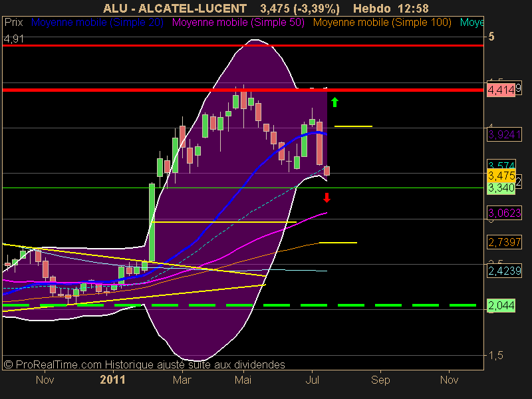This screenshot has height=399, width=532.
Task: Select the magenta 3,0623 price tag
Action: pyautogui.click(x=504, y=213)
